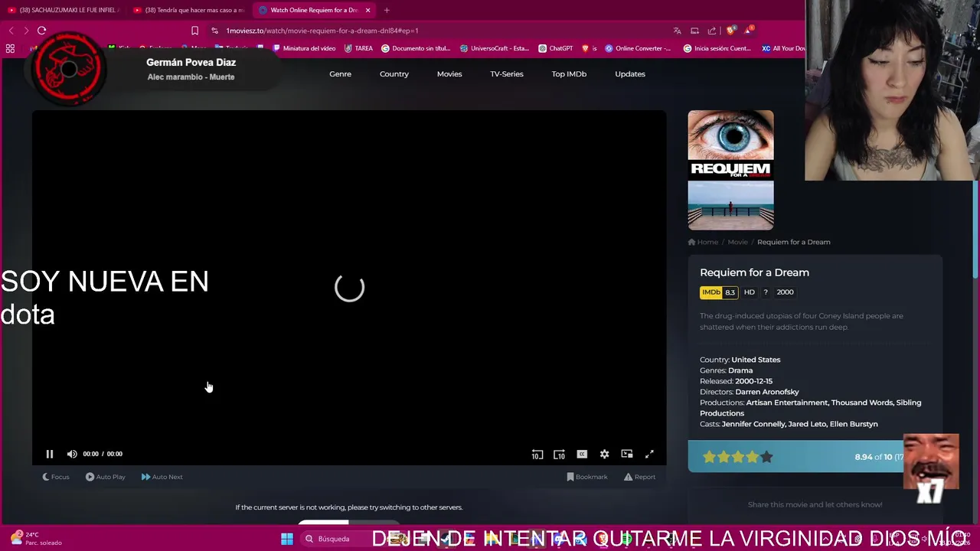Go to the Movies section
Viewport: 980px width, 551px height.
click(449, 73)
